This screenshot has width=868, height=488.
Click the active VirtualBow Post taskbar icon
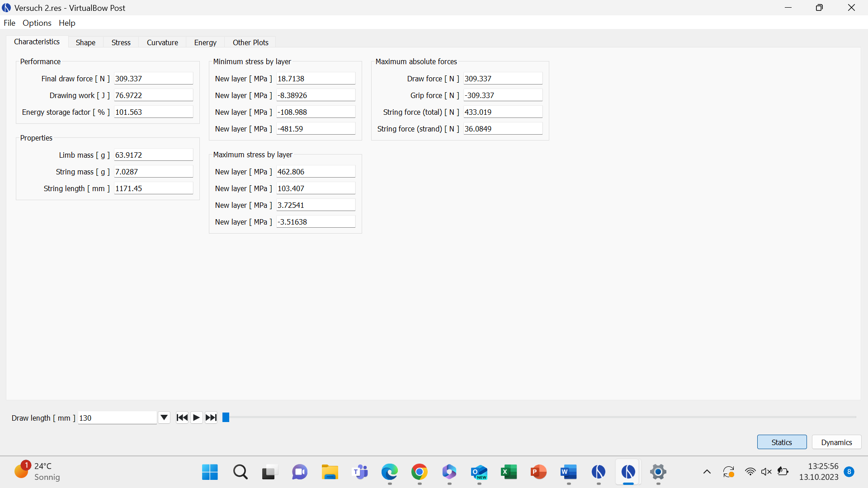click(x=628, y=472)
